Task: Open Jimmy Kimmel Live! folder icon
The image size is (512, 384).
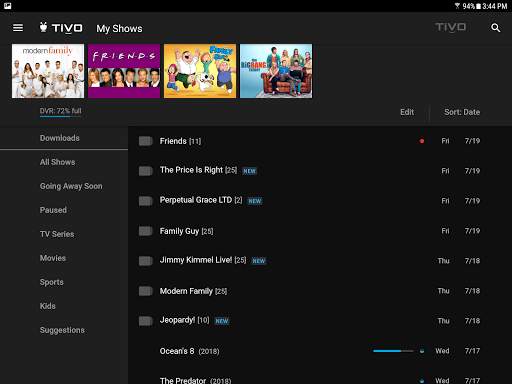Action: click(x=146, y=261)
